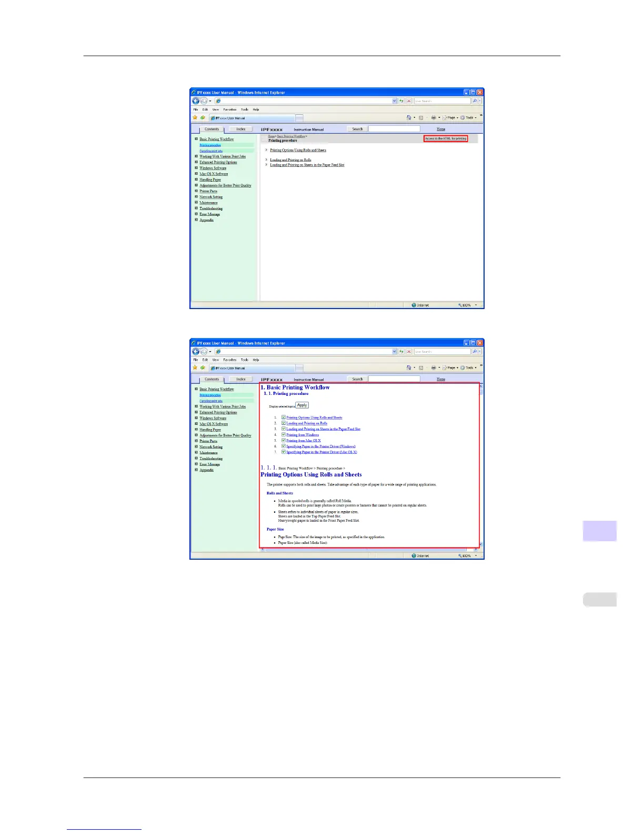Expand Handling Paper node in lower window
This screenshot has width=644, height=834.
point(196,430)
